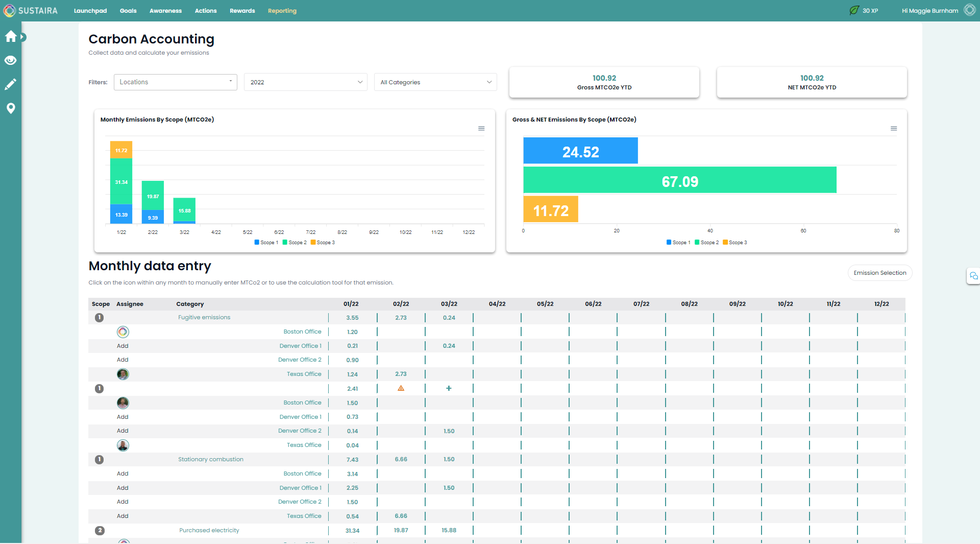Click 30 XP points label
The height and width of the screenshot is (544, 980).
click(x=870, y=11)
